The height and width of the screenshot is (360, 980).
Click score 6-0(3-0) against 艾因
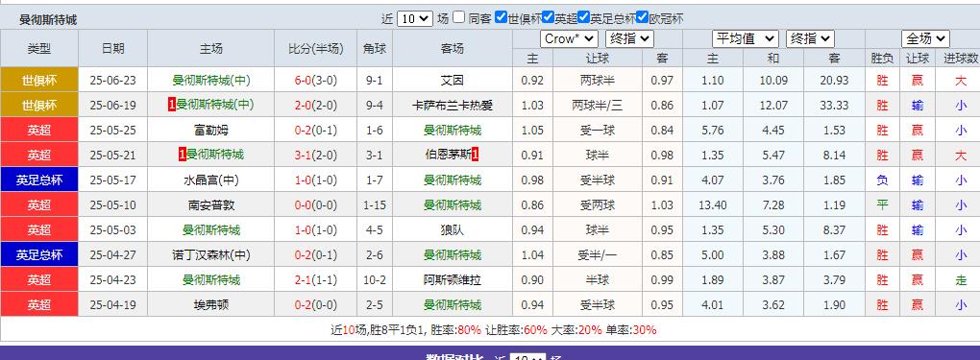(316, 80)
